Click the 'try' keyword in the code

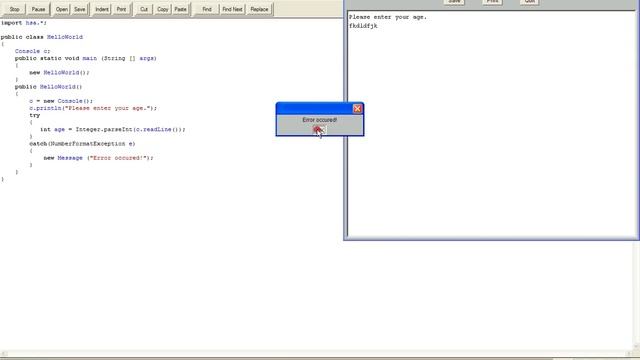pos(35,115)
